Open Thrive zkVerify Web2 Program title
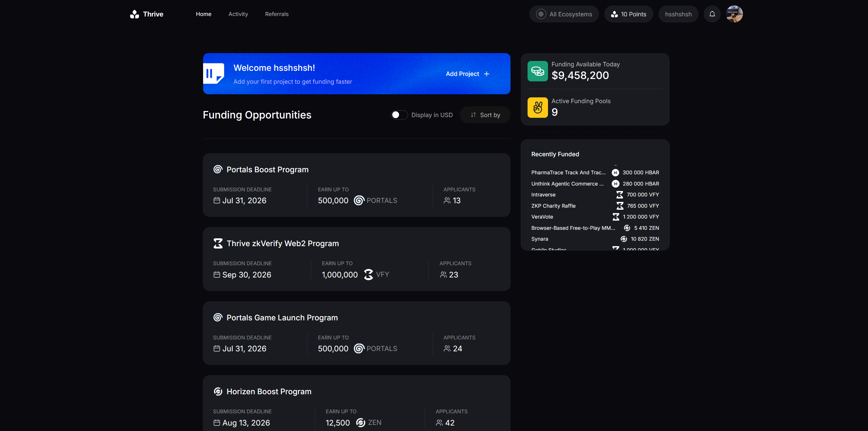This screenshot has width=868, height=431. [283, 243]
